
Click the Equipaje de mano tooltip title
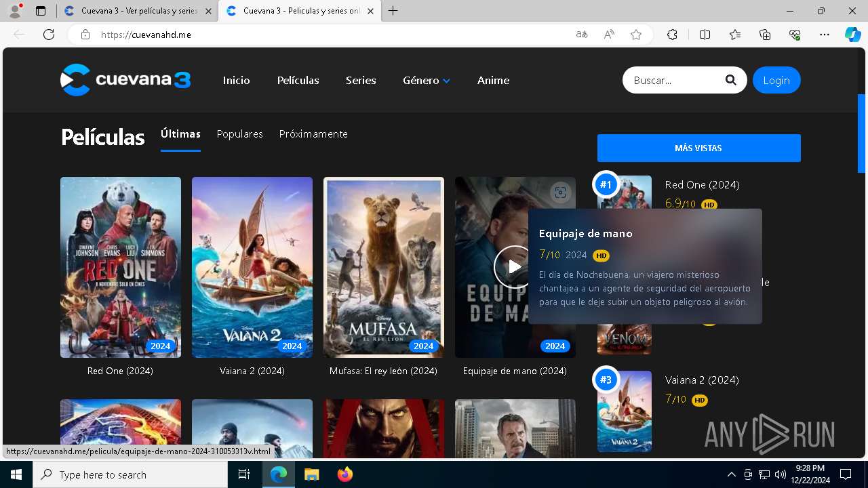click(x=586, y=233)
